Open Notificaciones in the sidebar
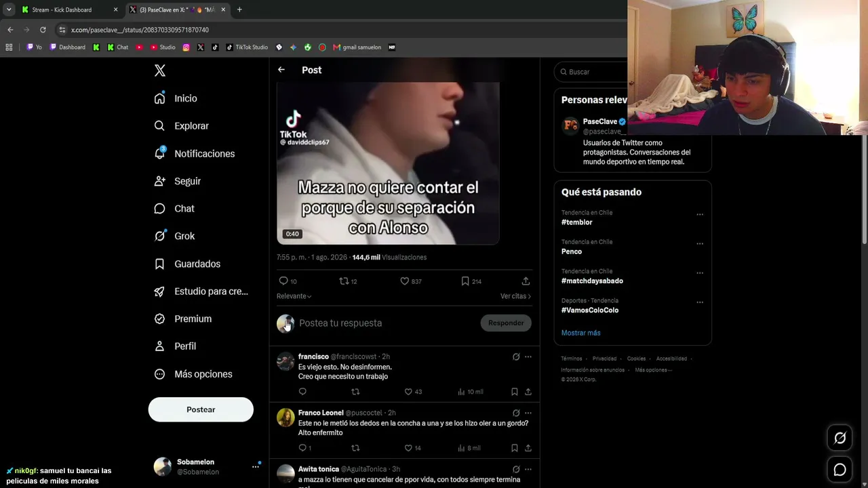The width and height of the screenshot is (868, 488). [x=194, y=154]
